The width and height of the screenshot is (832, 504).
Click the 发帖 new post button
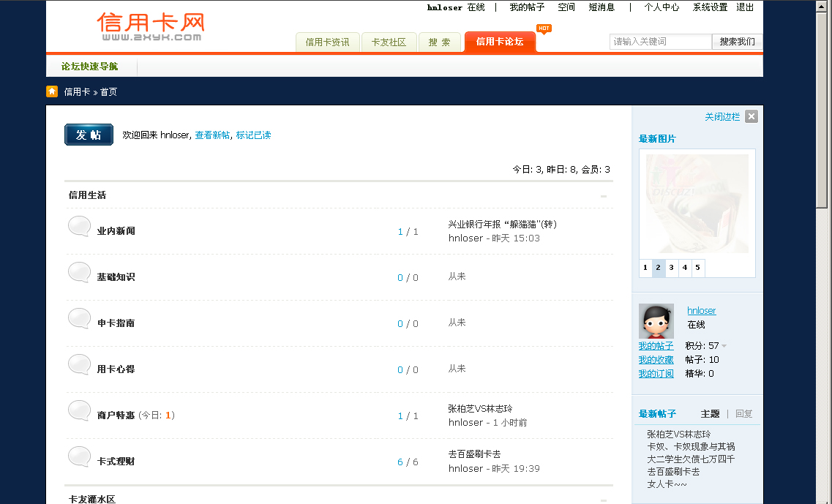89,135
